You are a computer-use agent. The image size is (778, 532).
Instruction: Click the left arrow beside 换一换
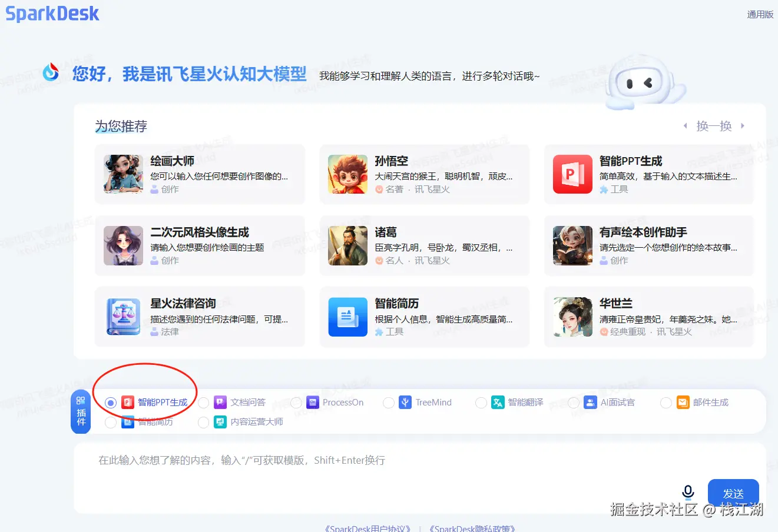[x=685, y=126]
